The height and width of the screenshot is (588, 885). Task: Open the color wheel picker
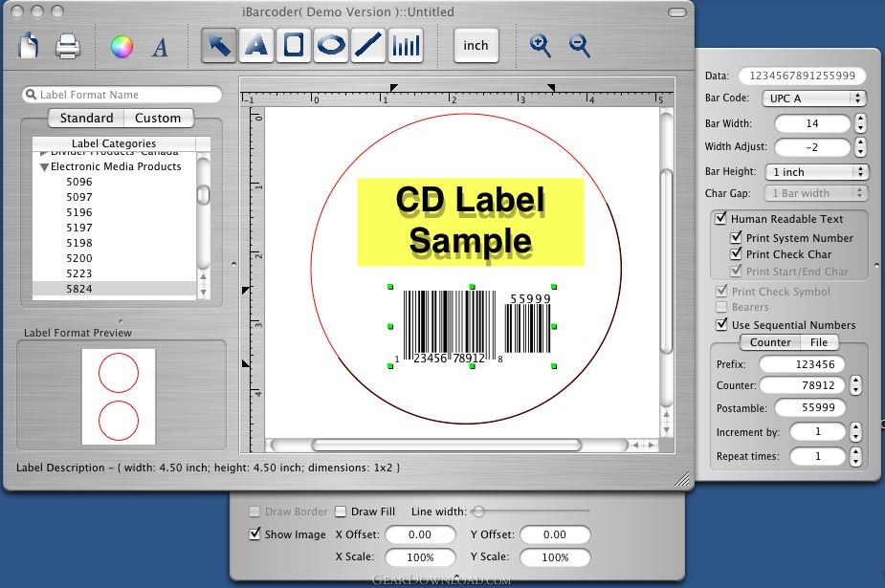122,47
